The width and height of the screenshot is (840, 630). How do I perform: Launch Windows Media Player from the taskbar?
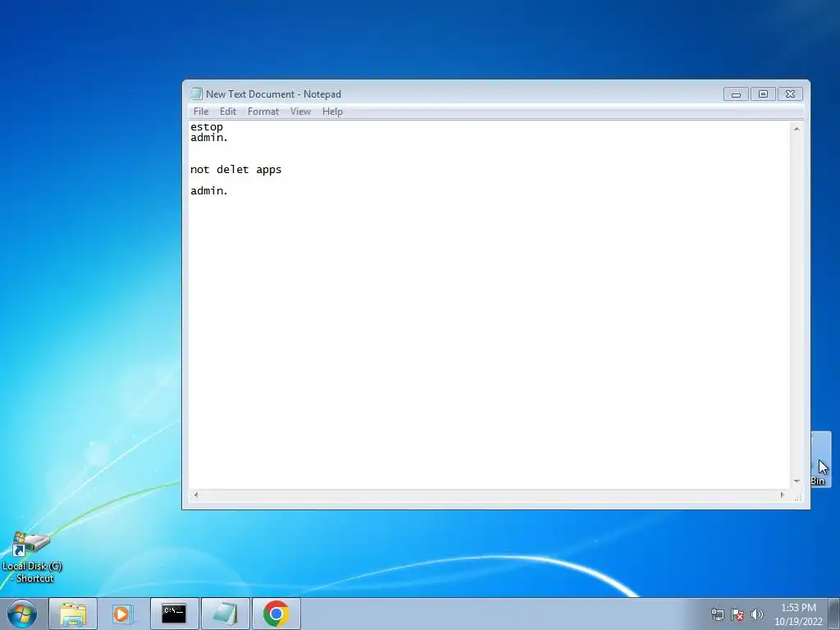(x=121, y=614)
